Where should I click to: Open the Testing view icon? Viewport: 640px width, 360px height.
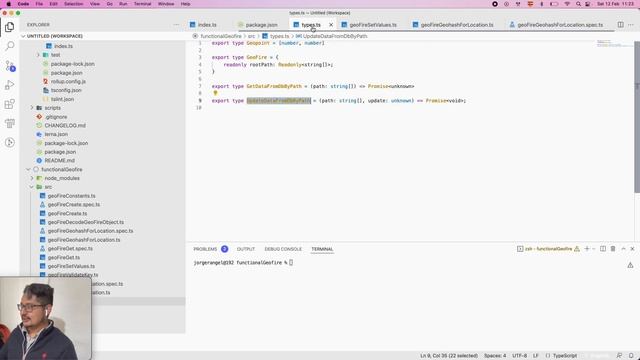pos(9,123)
